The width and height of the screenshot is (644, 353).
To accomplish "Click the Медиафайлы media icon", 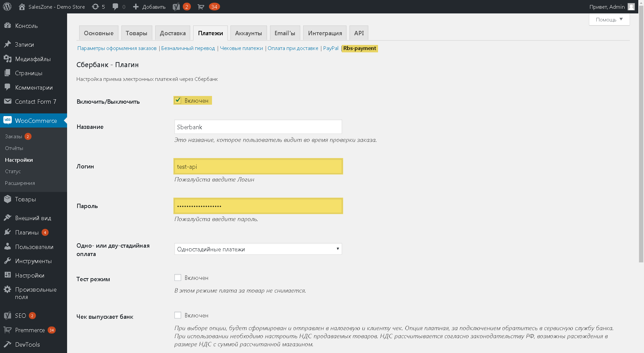I will tap(7, 59).
